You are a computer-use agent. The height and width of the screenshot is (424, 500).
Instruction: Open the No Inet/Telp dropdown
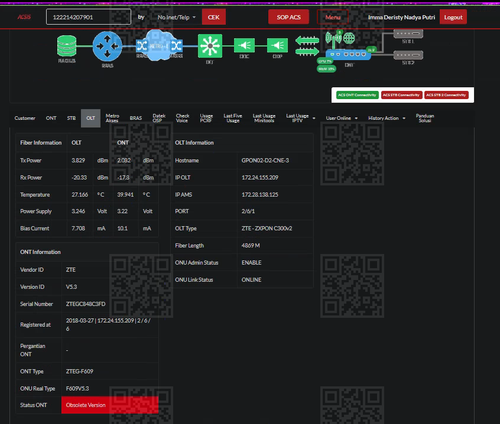pos(176,17)
